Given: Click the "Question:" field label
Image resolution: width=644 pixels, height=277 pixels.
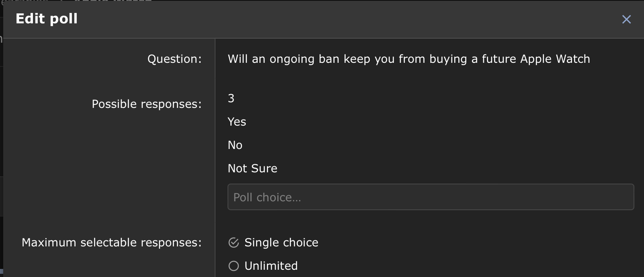Looking at the screenshot, I should 174,59.
